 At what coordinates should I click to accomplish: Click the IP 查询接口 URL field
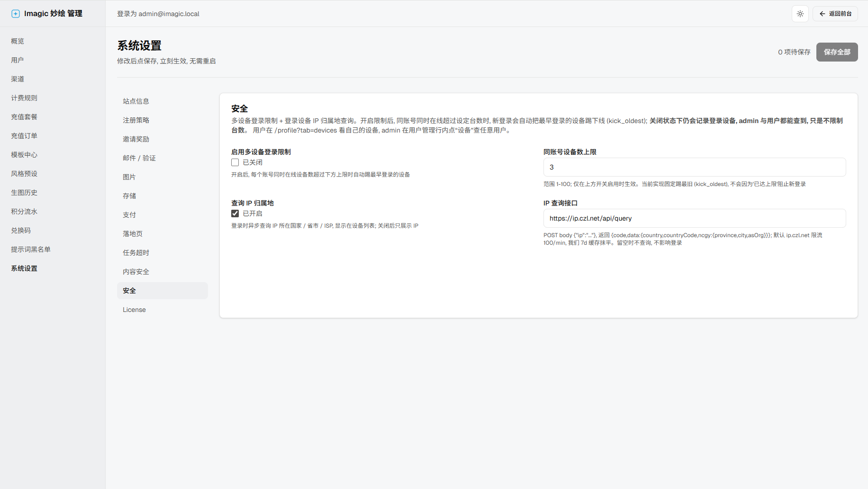tap(695, 218)
